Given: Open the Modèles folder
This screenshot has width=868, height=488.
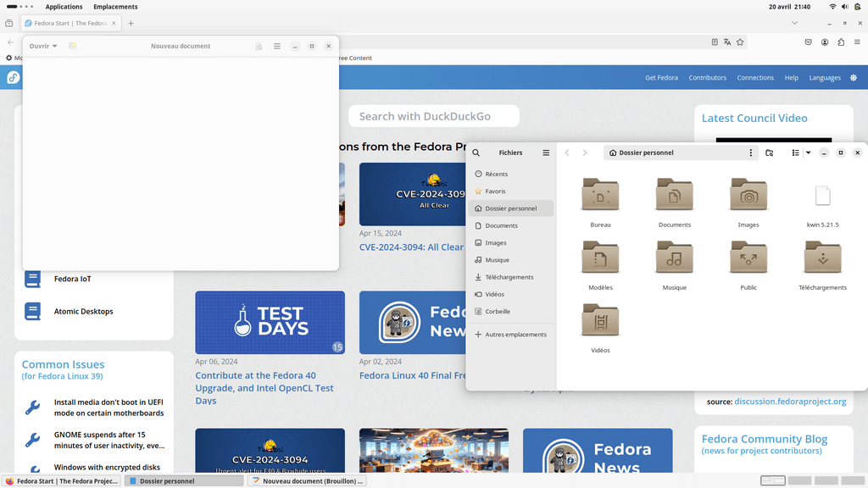Looking at the screenshot, I should click(600, 265).
